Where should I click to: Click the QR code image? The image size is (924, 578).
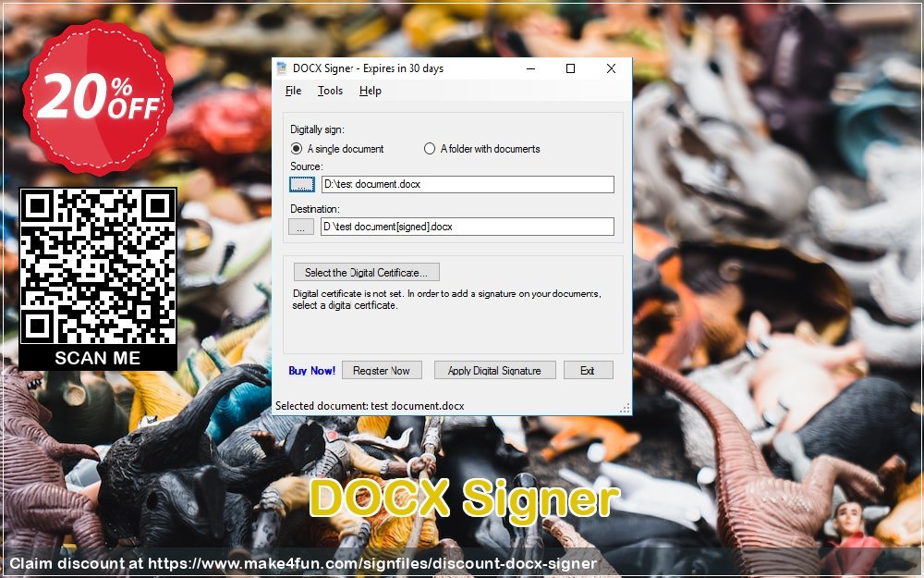(98, 267)
